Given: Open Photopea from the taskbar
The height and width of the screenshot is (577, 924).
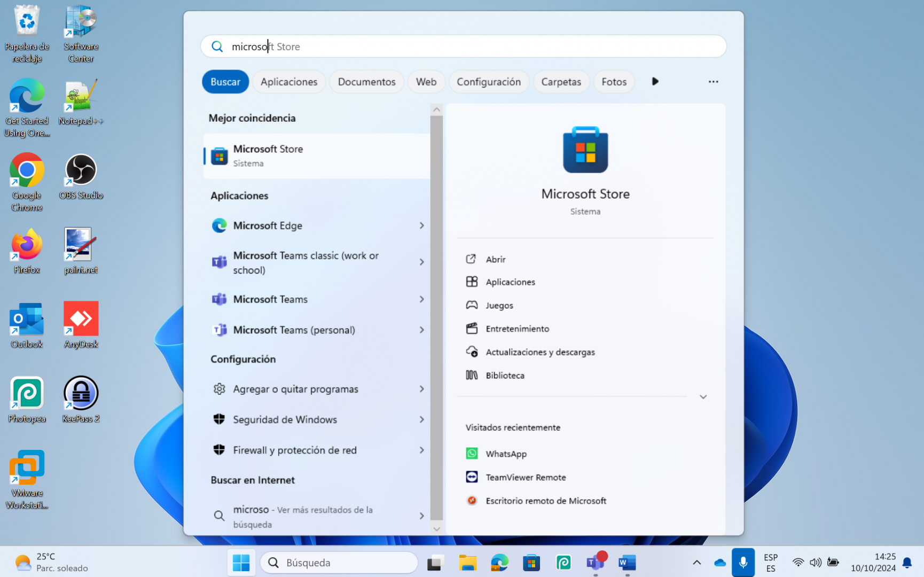Looking at the screenshot, I should (563, 563).
